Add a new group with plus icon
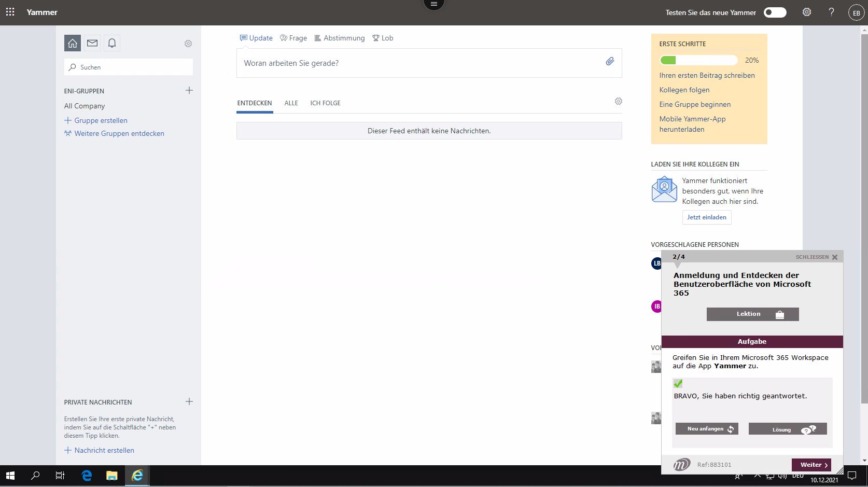The height and width of the screenshot is (487, 868). pos(189,90)
